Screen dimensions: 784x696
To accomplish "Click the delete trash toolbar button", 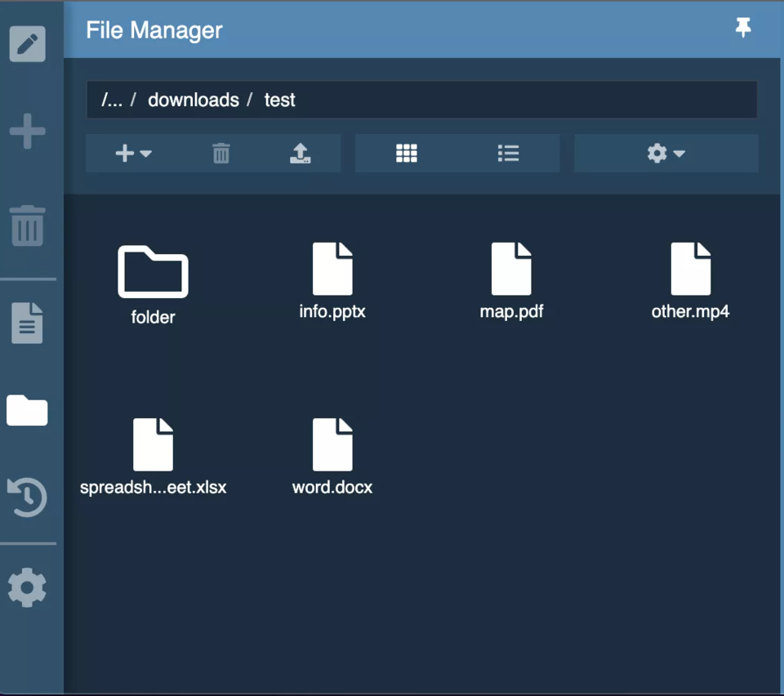I will click(x=221, y=154).
